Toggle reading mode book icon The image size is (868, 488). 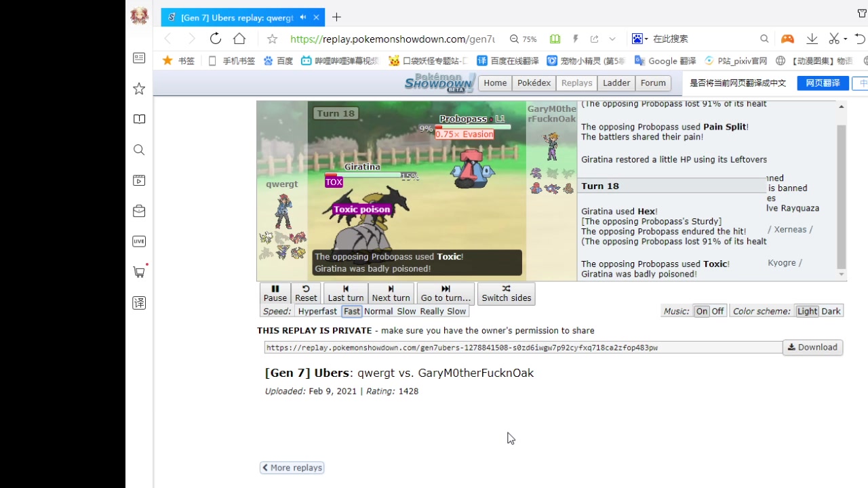(x=555, y=39)
